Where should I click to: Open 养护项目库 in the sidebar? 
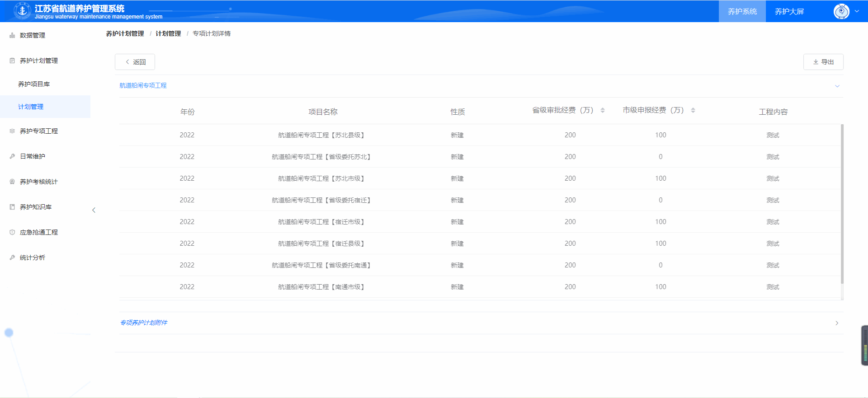click(34, 84)
